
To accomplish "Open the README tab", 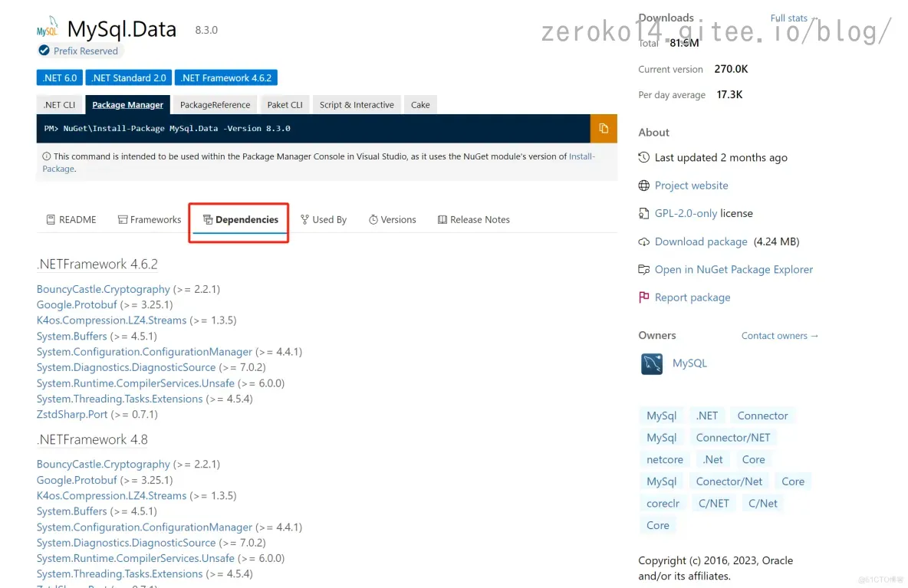I will coord(71,220).
